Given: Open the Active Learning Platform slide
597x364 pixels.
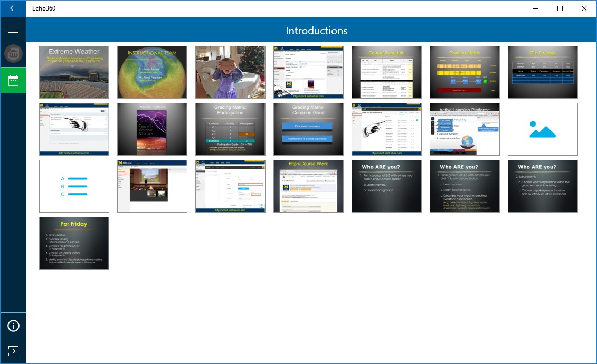Looking at the screenshot, I should 465,129.
